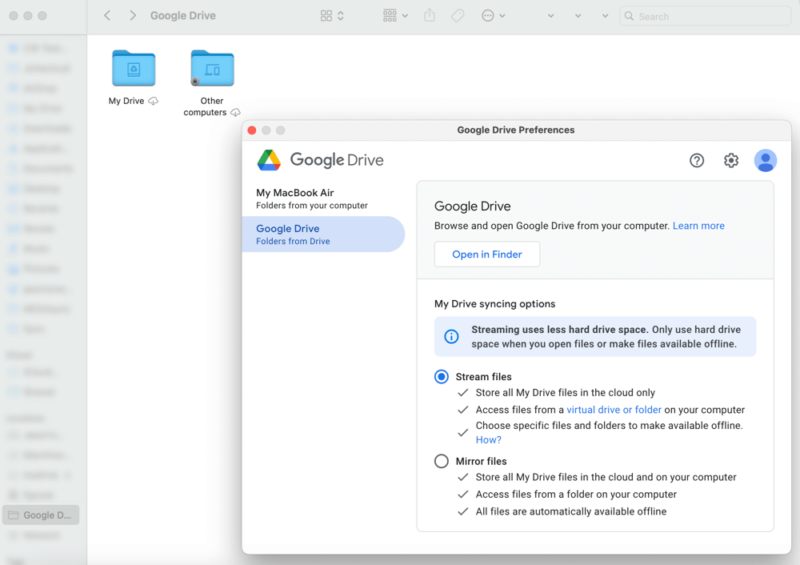Screen dimensions: 800x565
Task: Click the Finder search field
Action: pyautogui.click(x=705, y=16)
